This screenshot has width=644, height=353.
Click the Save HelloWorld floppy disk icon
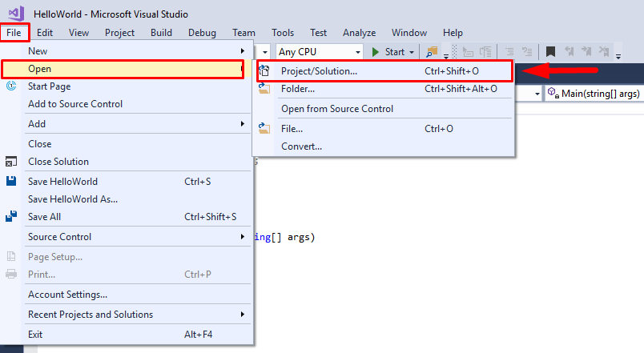click(11, 181)
